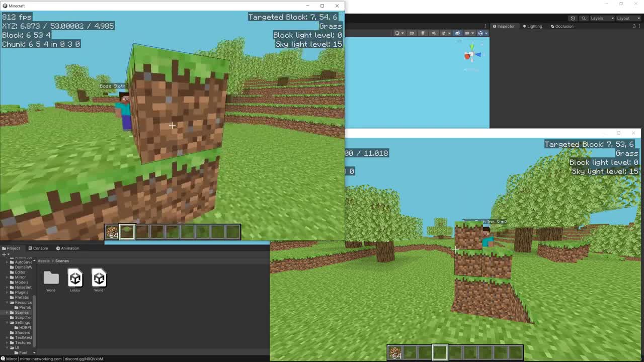Viewport: 644px width, 362px height.
Task: Open the Layout dropdown
Action: 626,19
